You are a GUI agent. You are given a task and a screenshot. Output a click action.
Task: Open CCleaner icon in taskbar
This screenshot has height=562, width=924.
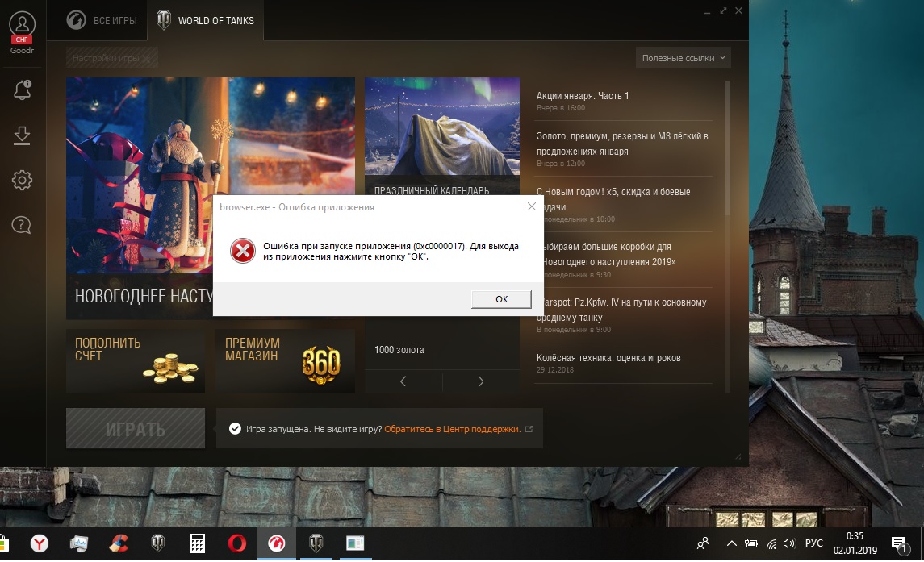[119, 543]
